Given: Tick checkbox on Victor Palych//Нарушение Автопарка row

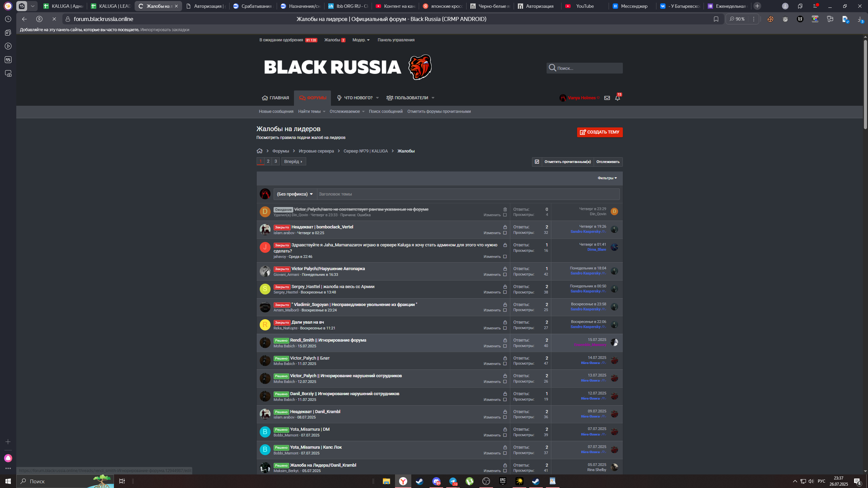Looking at the screenshot, I should (505, 274).
